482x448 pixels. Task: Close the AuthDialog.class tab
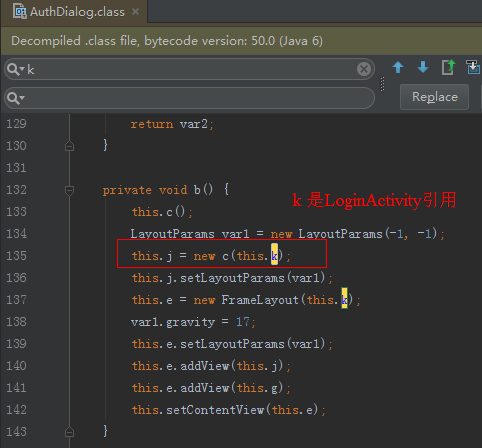135,12
